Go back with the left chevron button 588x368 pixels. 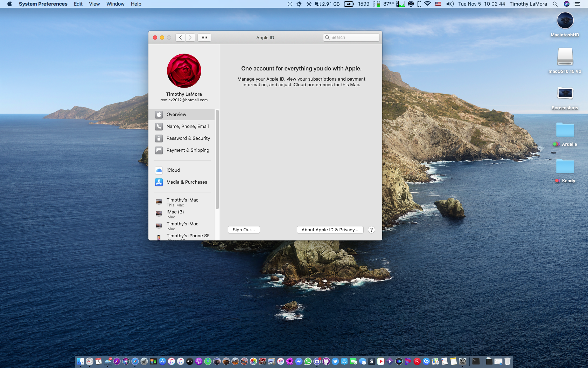point(180,38)
